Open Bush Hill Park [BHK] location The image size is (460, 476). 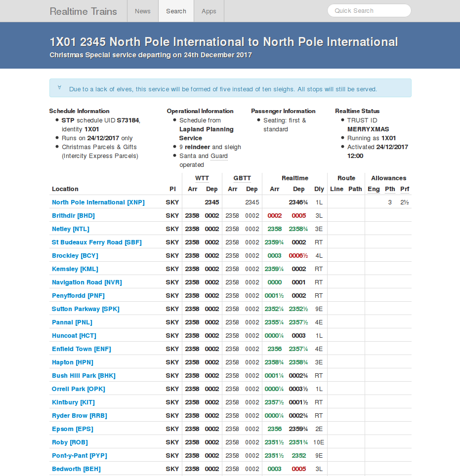click(x=84, y=376)
